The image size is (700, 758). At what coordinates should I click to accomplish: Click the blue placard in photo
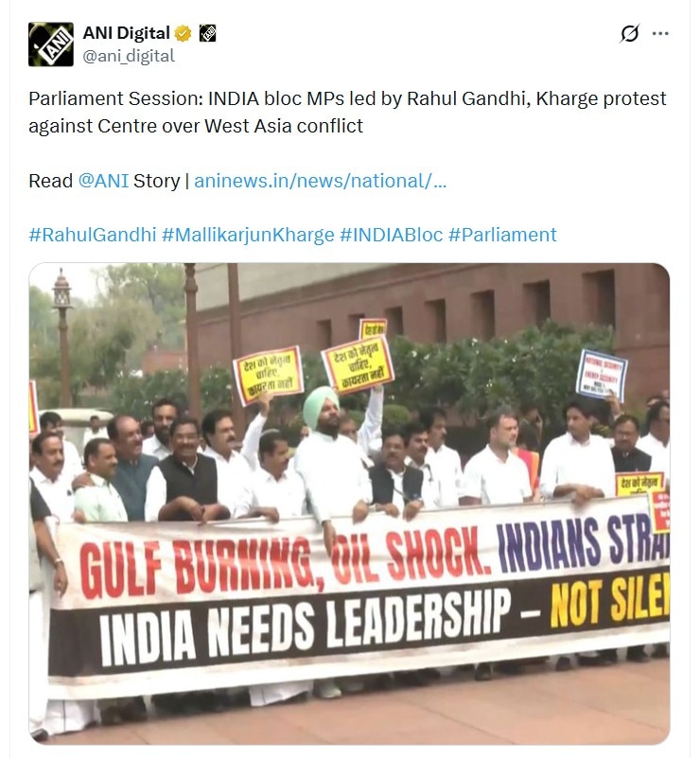click(601, 375)
